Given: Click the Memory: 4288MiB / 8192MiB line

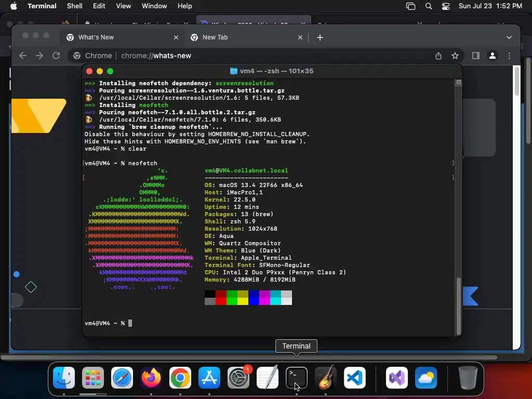Looking at the screenshot, I should pyautogui.click(x=250, y=280).
